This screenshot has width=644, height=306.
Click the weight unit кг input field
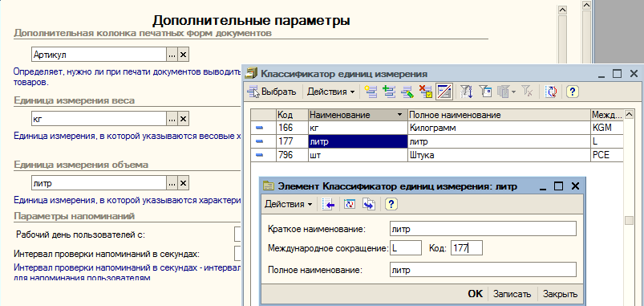pos(99,119)
